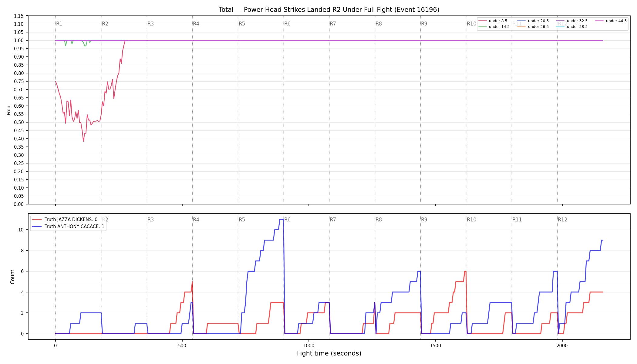Click the R4 round marker in count chart
The image size is (637, 364).
196,220
